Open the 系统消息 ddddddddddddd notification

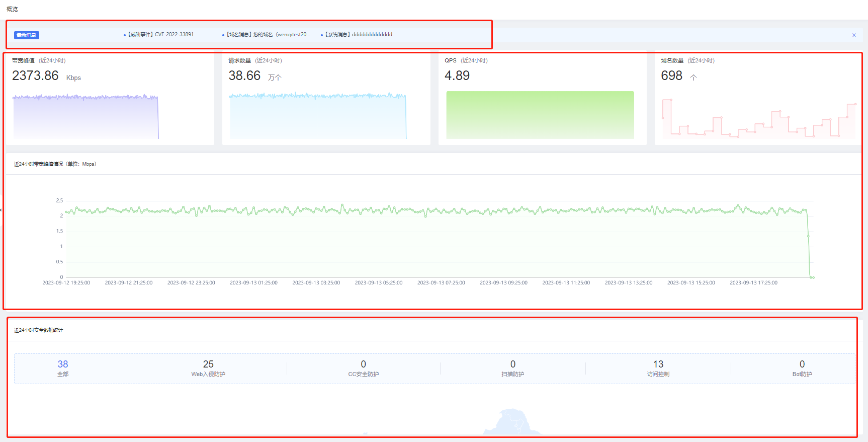(358, 35)
